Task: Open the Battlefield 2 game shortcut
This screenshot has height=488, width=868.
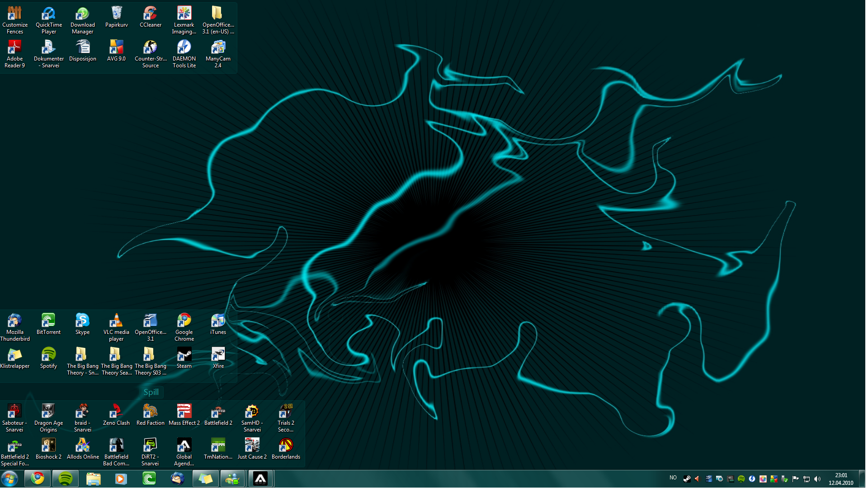Action: click(x=218, y=415)
